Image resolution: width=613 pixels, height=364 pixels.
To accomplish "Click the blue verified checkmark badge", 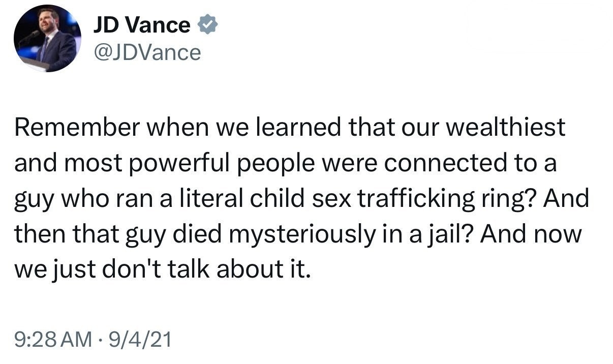I will click(207, 25).
